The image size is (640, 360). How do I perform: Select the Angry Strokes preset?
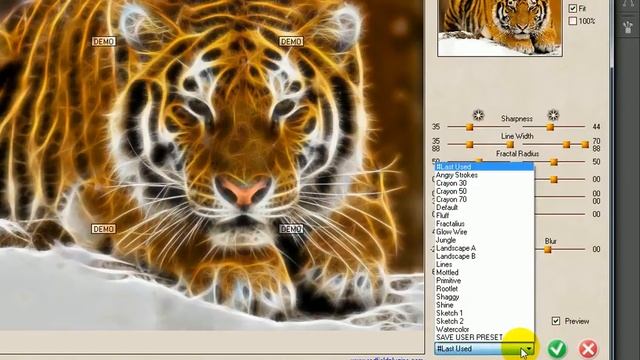point(484,175)
